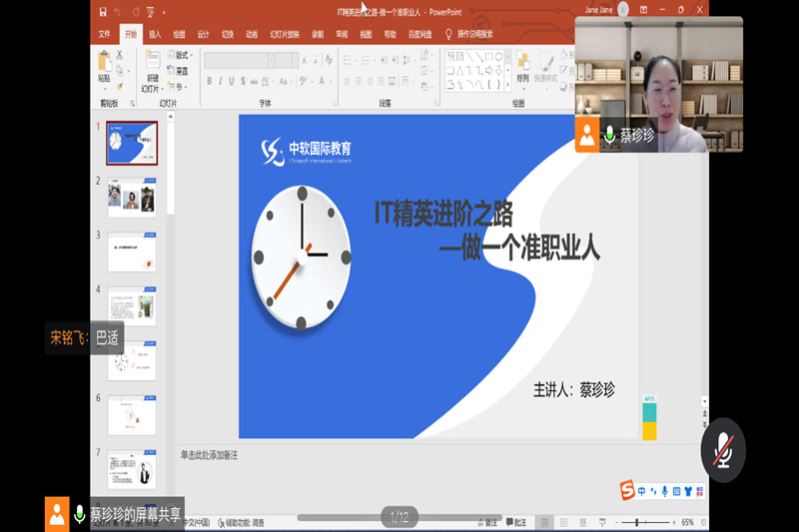The width and height of the screenshot is (799, 532).
Task: Click the Save icon in title bar
Action: [103, 11]
